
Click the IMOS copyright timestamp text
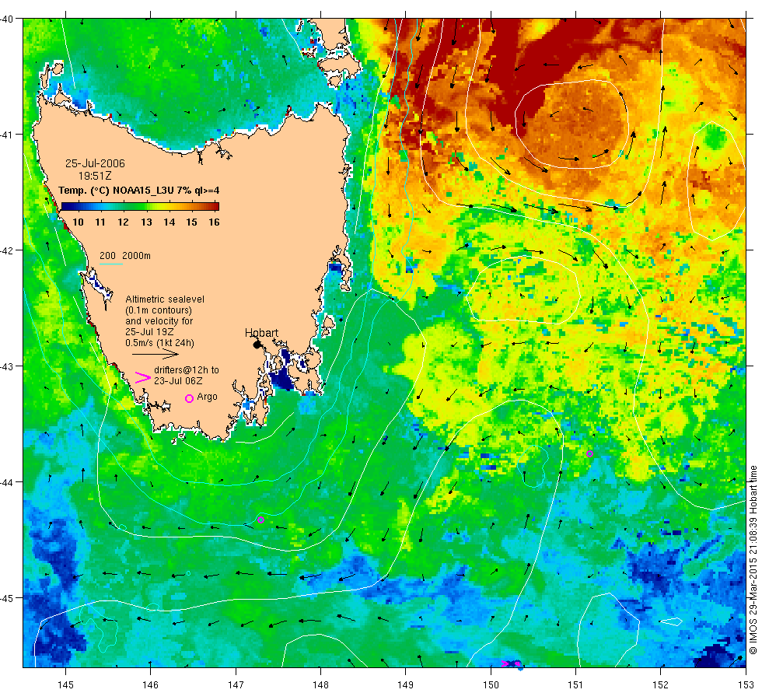point(753,560)
